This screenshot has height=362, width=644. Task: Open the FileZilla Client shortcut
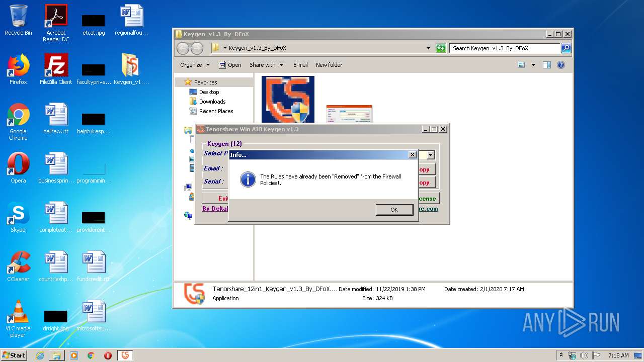point(56,69)
